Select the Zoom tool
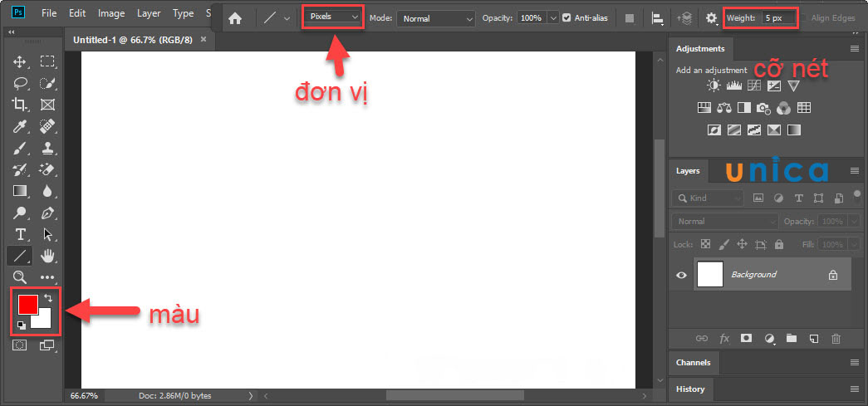This screenshot has width=868, height=406. pyautogui.click(x=19, y=276)
